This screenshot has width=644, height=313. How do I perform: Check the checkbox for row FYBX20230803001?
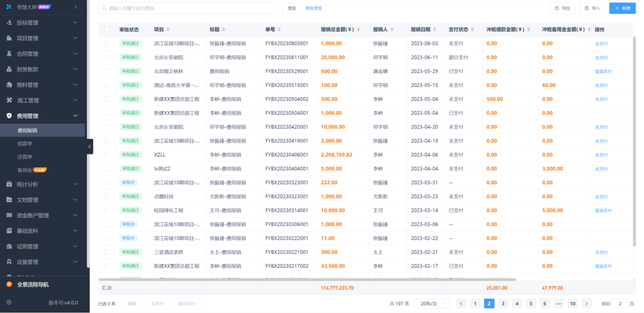pos(106,43)
